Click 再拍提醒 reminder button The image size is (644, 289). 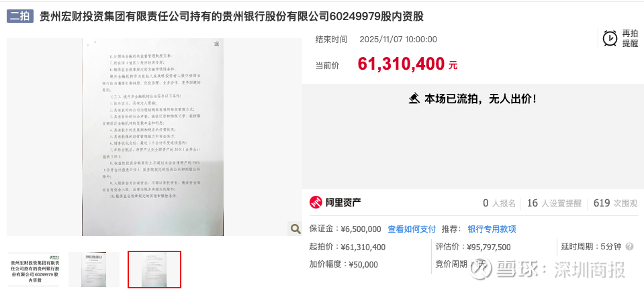(630, 38)
